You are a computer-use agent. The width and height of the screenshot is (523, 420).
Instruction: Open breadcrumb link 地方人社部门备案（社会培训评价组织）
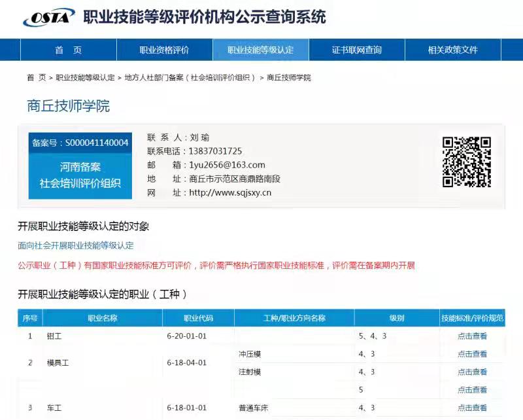tap(190, 78)
